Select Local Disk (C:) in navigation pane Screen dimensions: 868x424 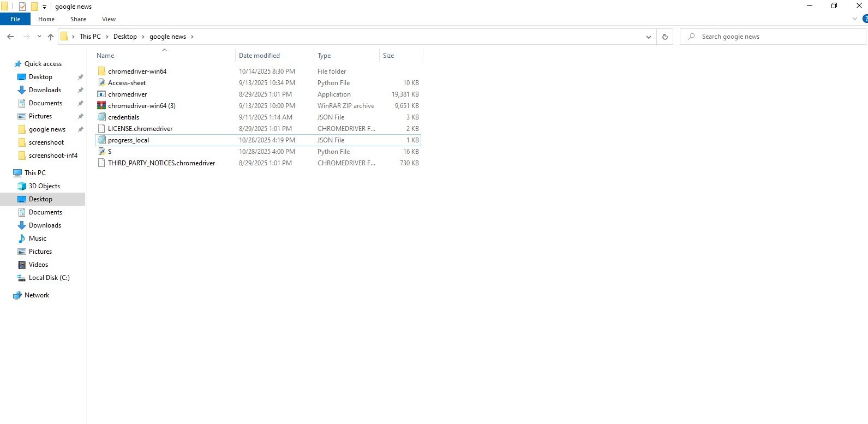49,278
